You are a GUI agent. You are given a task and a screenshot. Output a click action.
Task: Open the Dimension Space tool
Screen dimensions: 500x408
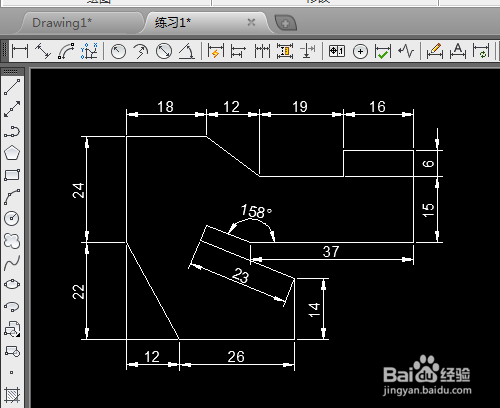click(x=285, y=51)
